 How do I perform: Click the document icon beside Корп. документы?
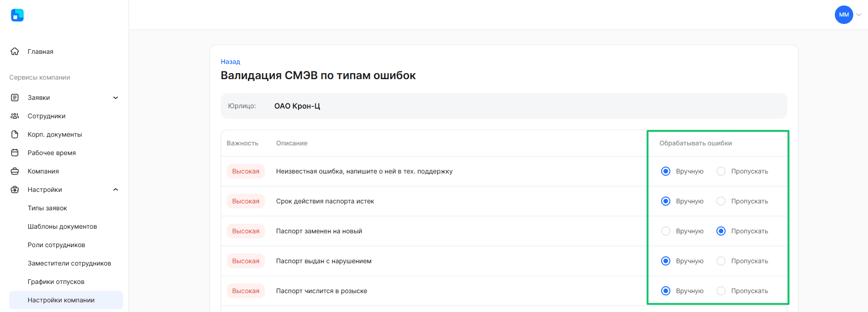click(15, 134)
